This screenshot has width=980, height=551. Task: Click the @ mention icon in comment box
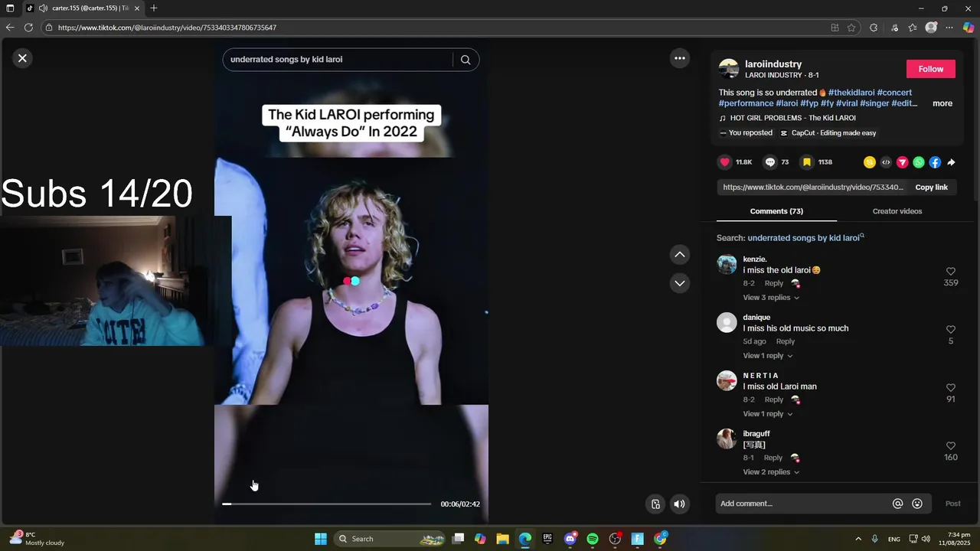click(898, 504)
